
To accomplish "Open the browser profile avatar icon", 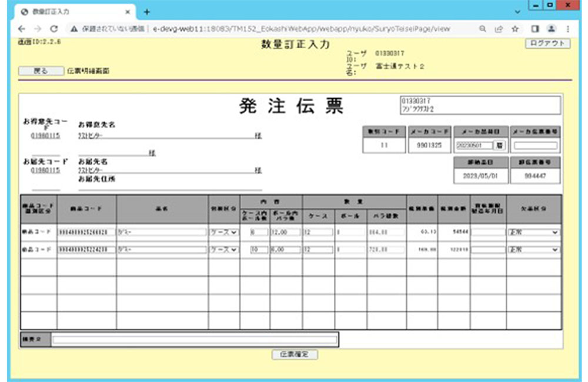I will 552,29.
